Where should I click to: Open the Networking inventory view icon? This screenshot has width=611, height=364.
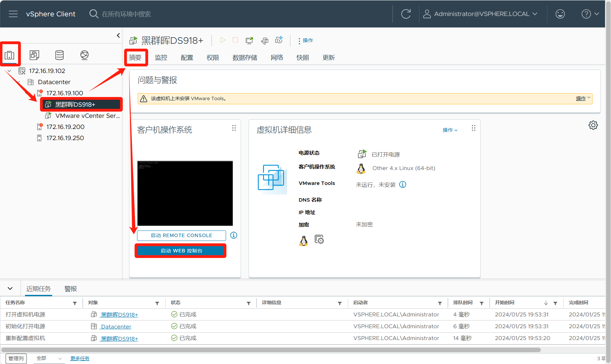coord(84,55)
